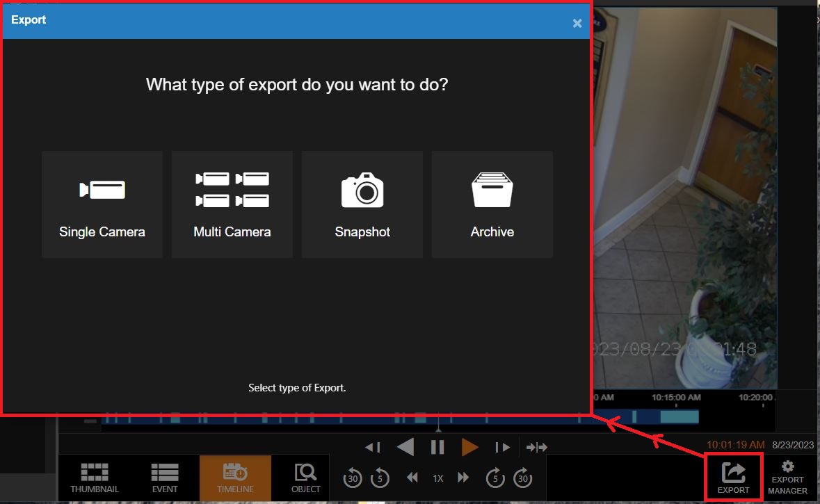Play video in reverse
Image resolution: width=820 pixels, height=504 pixels.
click(x=405, y=448)
